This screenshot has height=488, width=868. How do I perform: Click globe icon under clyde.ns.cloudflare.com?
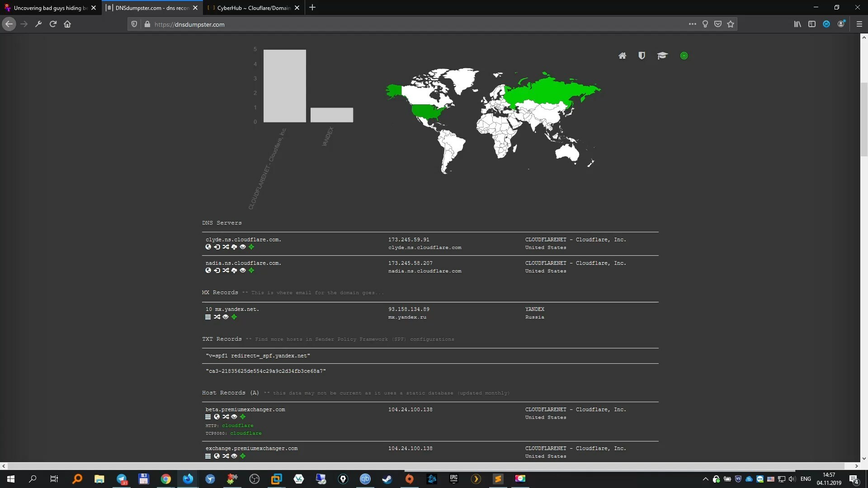click(208, 247)
